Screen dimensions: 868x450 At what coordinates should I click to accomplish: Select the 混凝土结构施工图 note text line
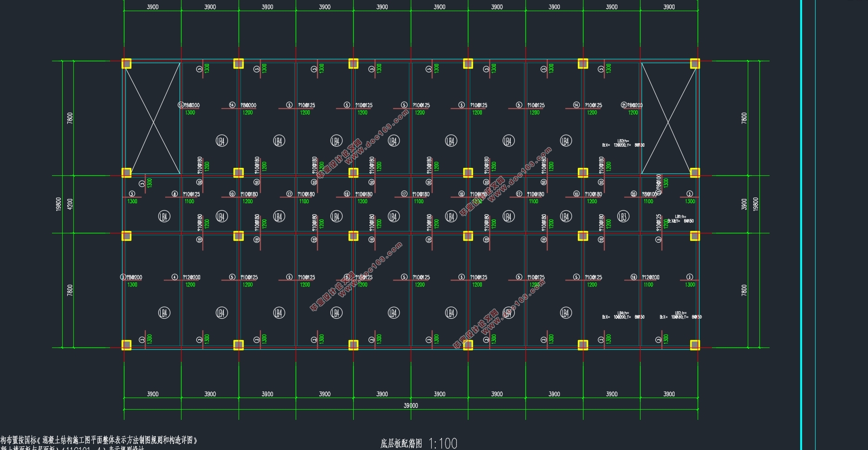coord(99,440)
